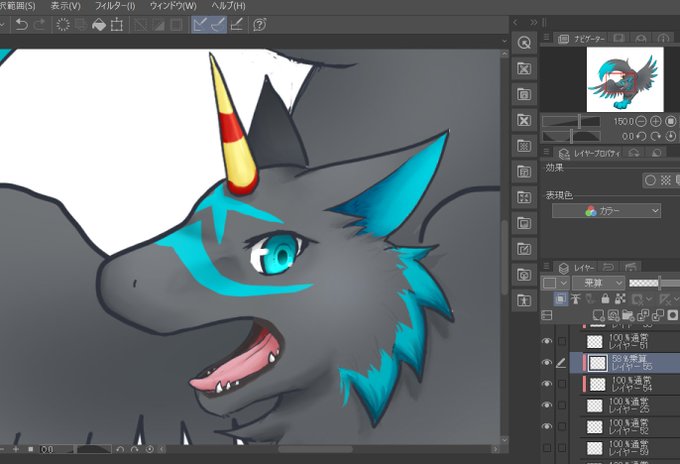The image size is (680, 464).
Task: Click the Redo arrow in the command bar
Action: tap(40, 25)
